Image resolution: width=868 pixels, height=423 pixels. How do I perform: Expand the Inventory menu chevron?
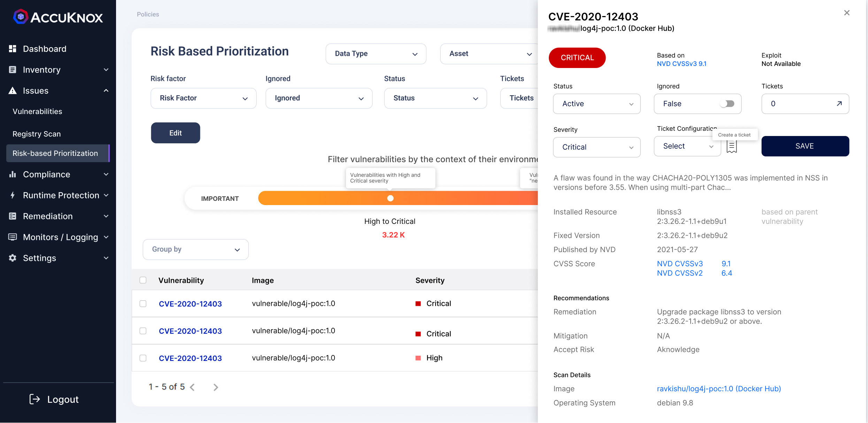(106, 70)
